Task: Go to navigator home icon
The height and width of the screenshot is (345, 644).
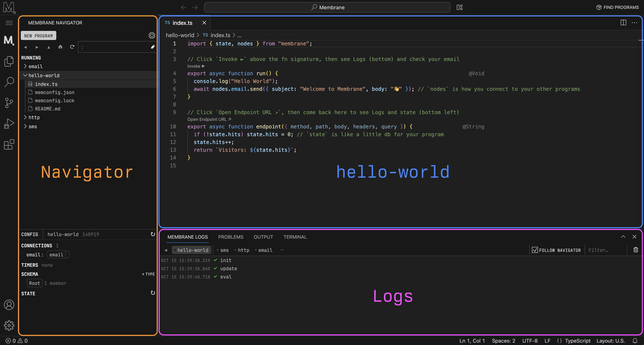Action: click(60, 47)
